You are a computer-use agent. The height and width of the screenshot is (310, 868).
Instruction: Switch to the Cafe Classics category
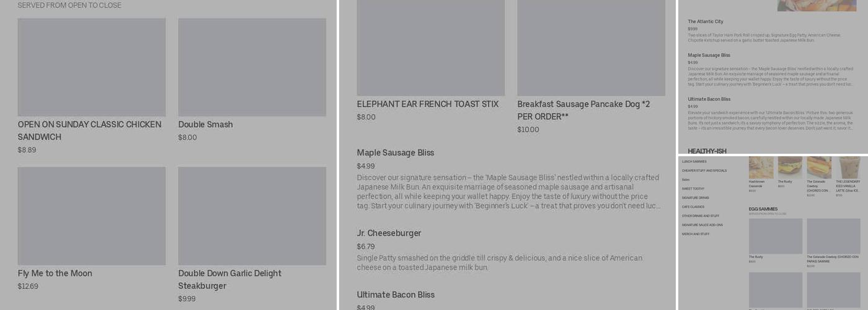pos(693,207)
